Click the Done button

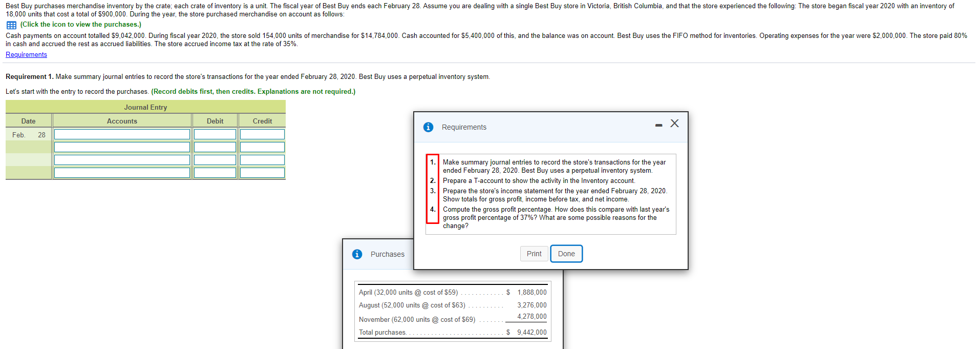coord(566,254)
